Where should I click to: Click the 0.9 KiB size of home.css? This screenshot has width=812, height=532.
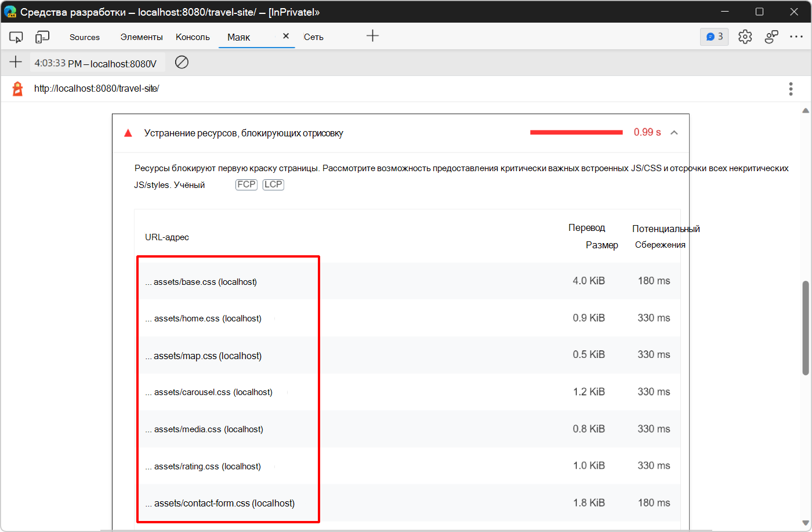589,318
